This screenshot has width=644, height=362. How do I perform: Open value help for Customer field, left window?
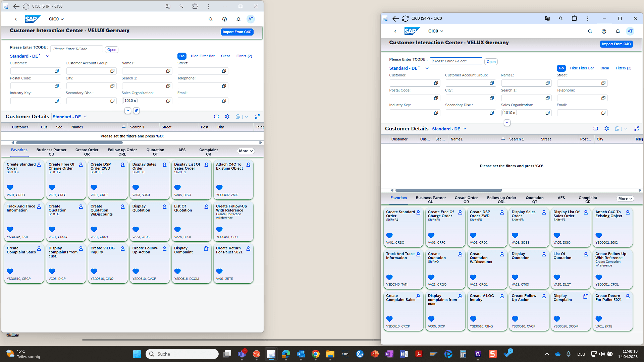(x=57, y=71)
